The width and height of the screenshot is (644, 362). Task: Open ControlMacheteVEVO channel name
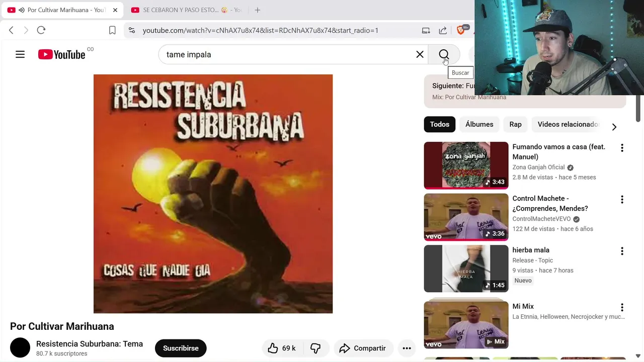click(541, 219)
